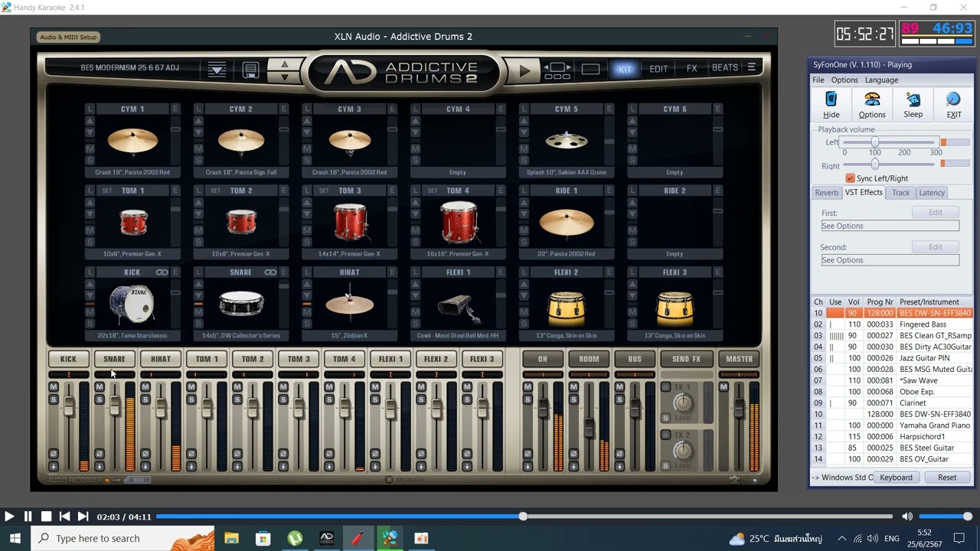Switch to the FX page
Image resolution: width=980 pixels, height=551 pixels.
click(692, 68)
